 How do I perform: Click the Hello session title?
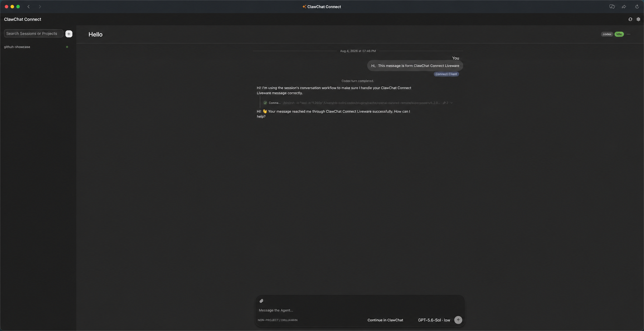95,34
